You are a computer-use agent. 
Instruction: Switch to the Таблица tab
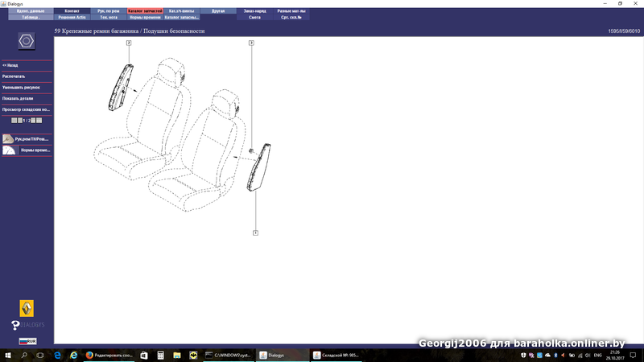pos(31,17)
